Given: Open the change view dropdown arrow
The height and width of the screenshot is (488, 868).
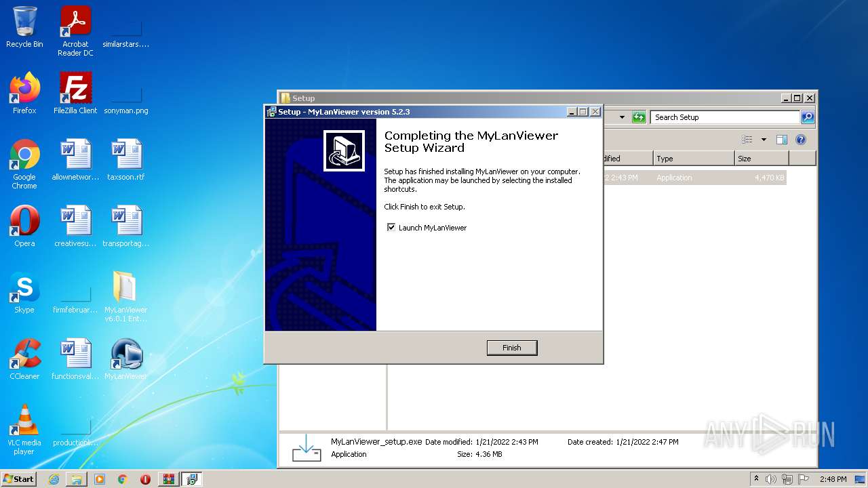Looking at the screenshot, I should (x=764, y=140).
